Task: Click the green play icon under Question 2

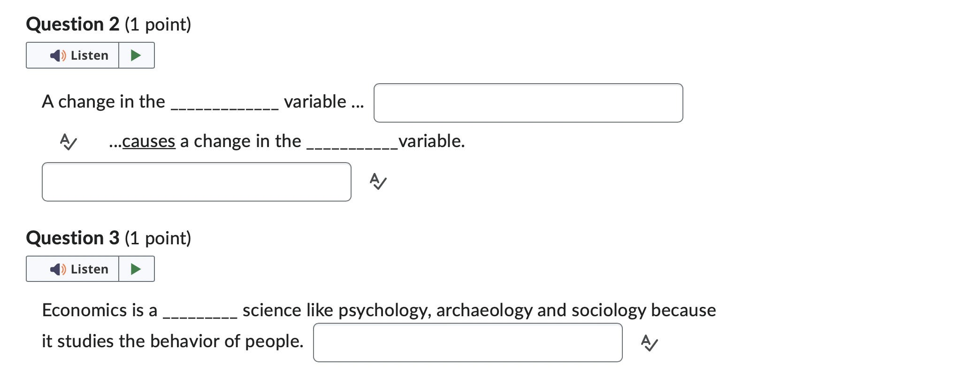Action: point(136,55)
